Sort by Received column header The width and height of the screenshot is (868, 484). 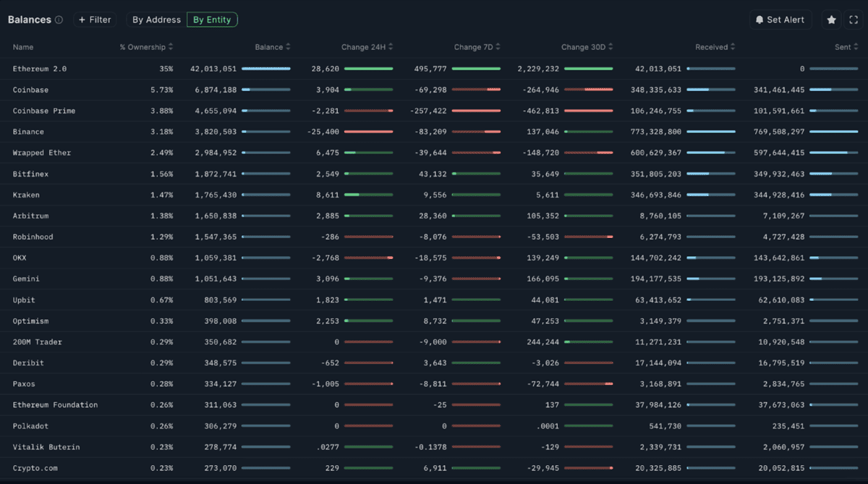click(x=716, y=47)
